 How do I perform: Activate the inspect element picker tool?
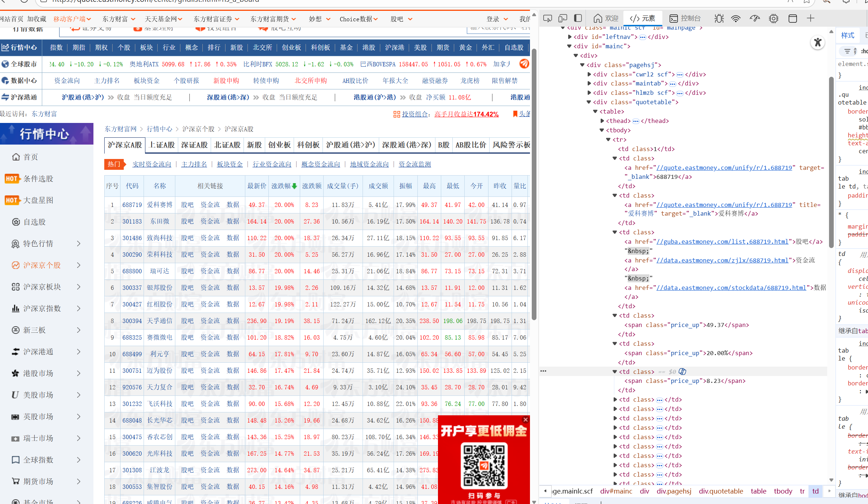tap(547, 18)
